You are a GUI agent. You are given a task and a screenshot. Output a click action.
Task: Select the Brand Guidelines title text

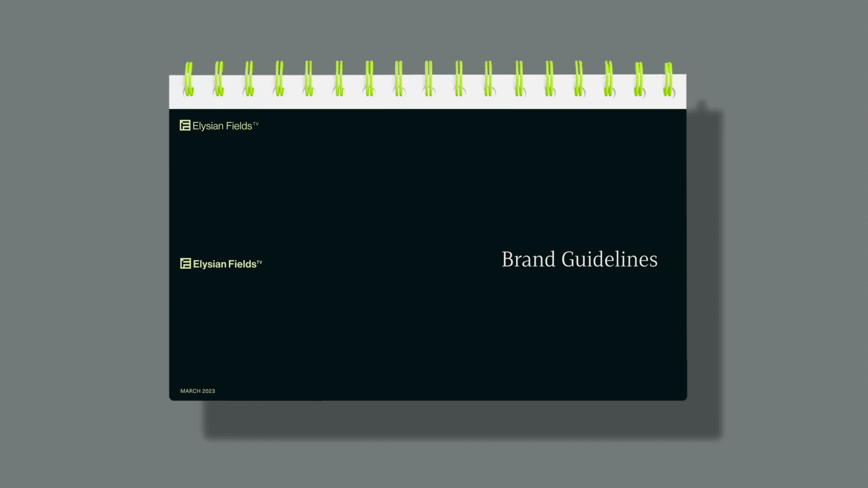click(579, 259)
